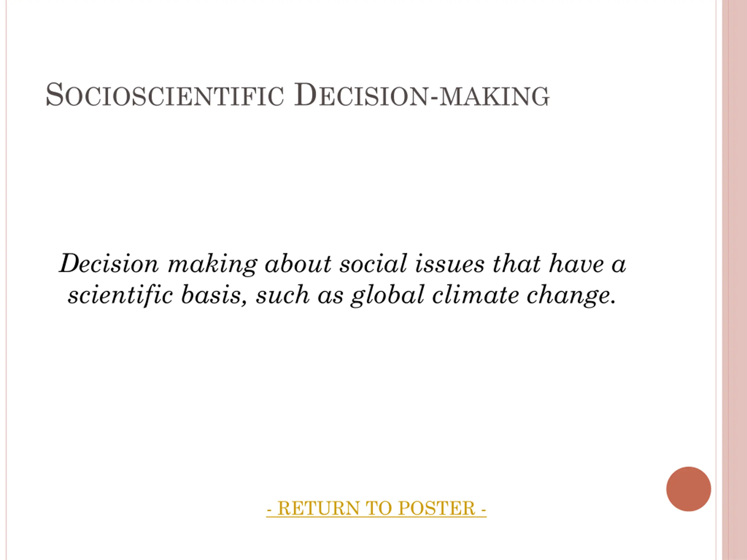The width and height of the screenshot is (747, 560).
Task: Click the word issues in the definition
Action: [x=449, y=264]
